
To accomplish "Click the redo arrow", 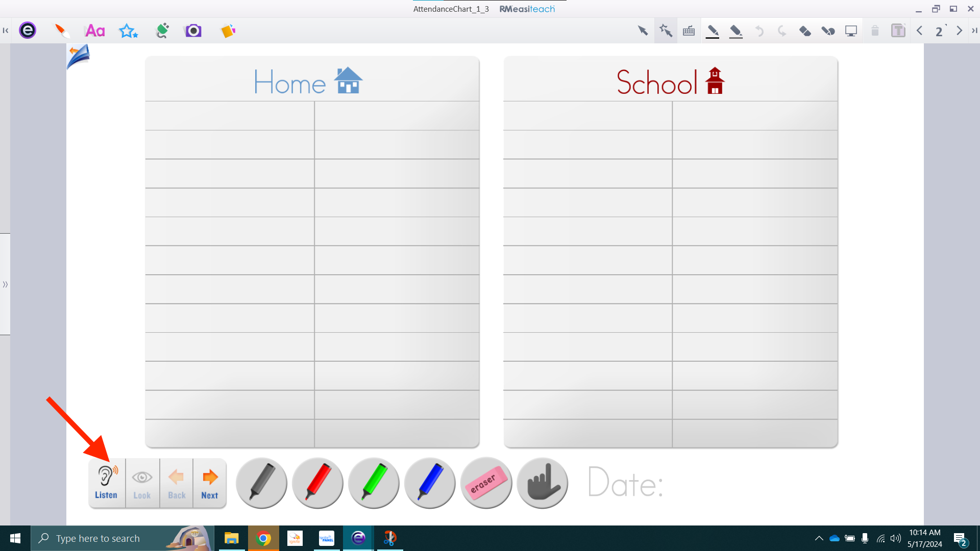I will click(781, 31).
